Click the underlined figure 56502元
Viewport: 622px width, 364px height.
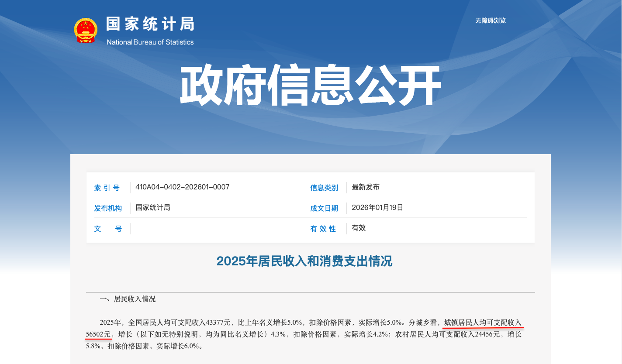[x=98, y=335]
